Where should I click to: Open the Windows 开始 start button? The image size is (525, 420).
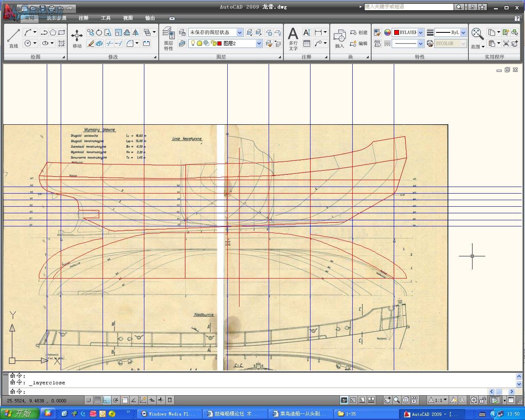coord(19,413)
